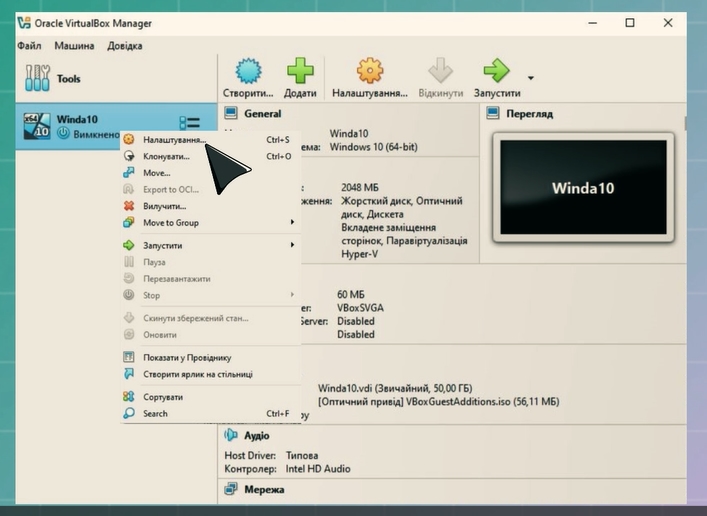Open Налаштування orange gear toolbar icon
Image resolution: width=707 pixels, height=516 pixels.
point(370,70)
